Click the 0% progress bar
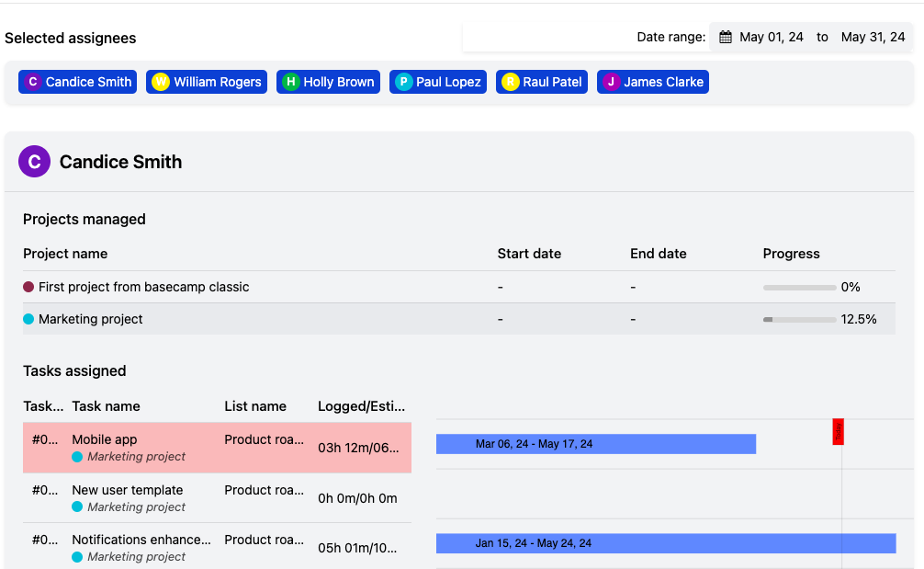This screenshot has width=924, height=569. [800, 288]
